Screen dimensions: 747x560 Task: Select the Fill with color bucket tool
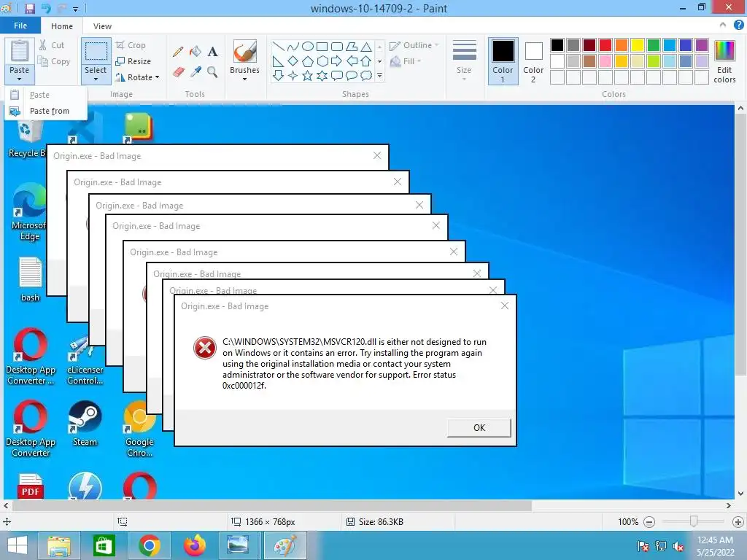point(196,52)
